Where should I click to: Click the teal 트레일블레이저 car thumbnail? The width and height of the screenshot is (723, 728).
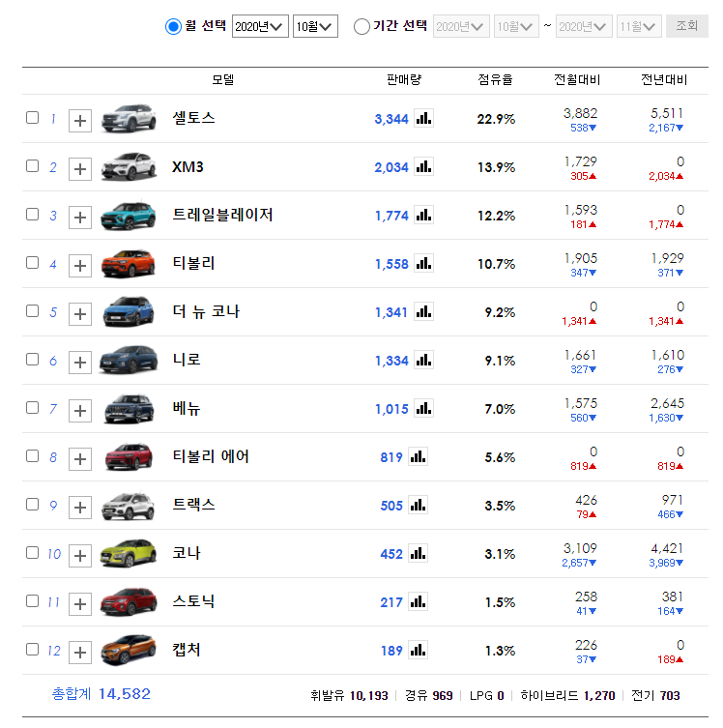click(129, 216)
